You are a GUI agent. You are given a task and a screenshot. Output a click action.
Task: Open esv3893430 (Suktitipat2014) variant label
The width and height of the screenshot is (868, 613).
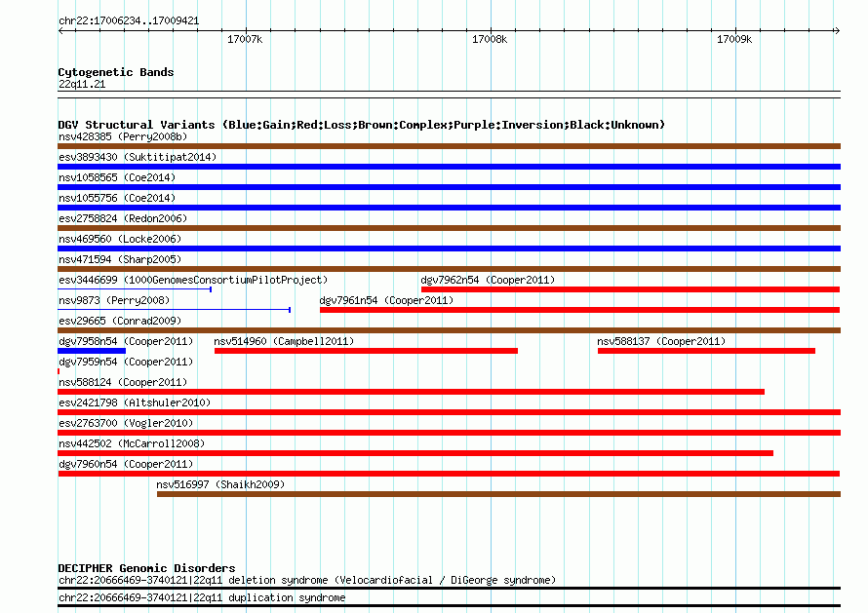(138, 157)
